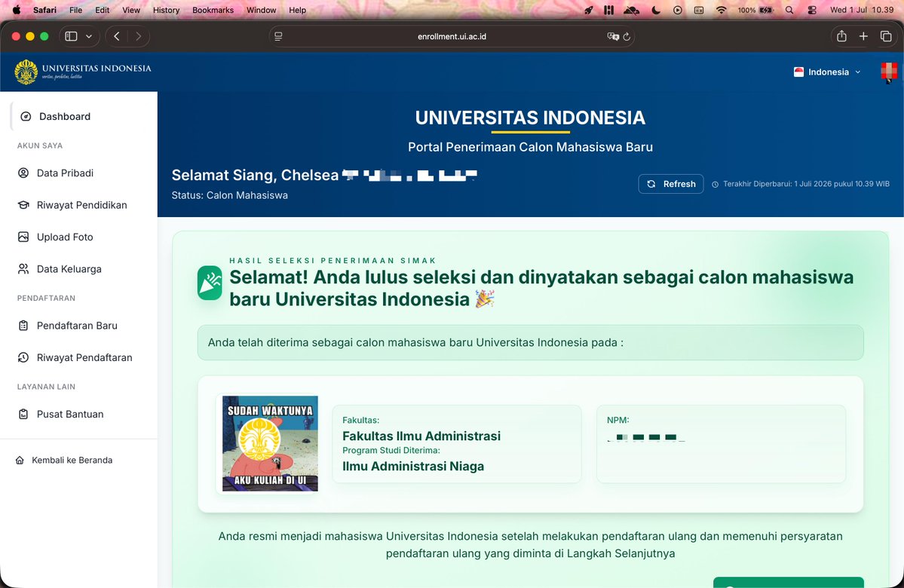Click the Ilmu Administrasi Niaga text
The height and width of the screenshot is (588, 904).
(413, 467)
